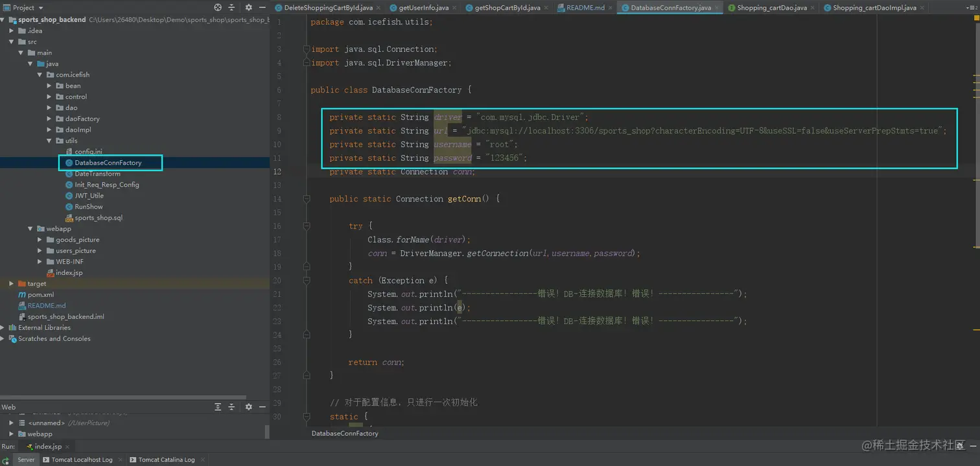Expand the control package
Screen dimensions: 980x466
coord(49,97)
